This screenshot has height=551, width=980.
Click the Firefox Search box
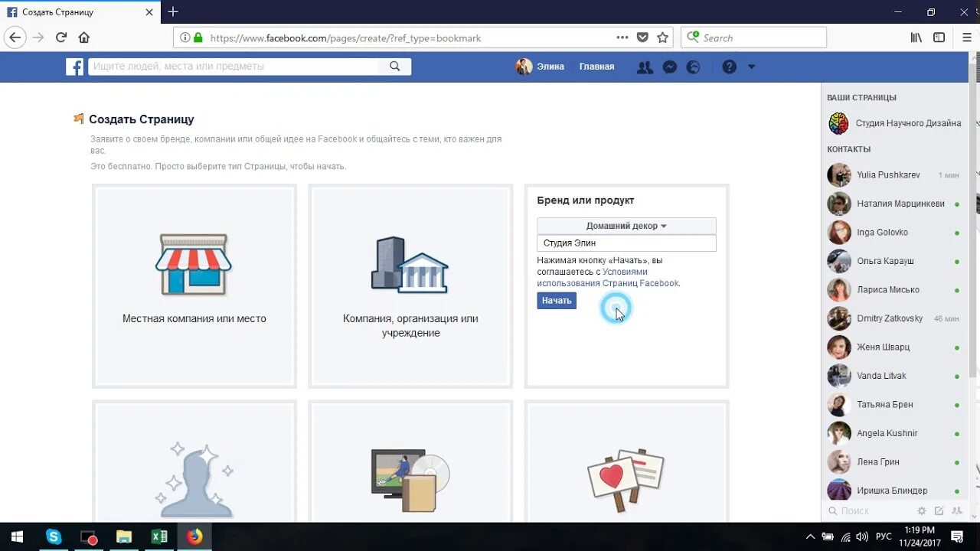(x=754, y=37)
